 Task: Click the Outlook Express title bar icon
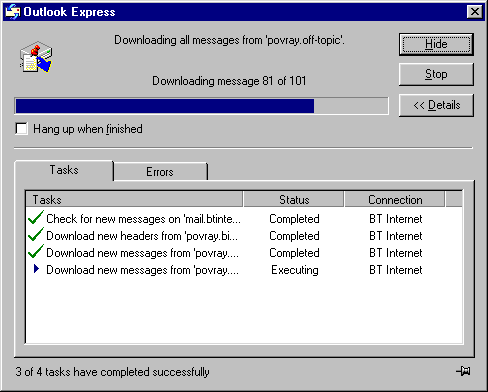(x=13, y=12)
